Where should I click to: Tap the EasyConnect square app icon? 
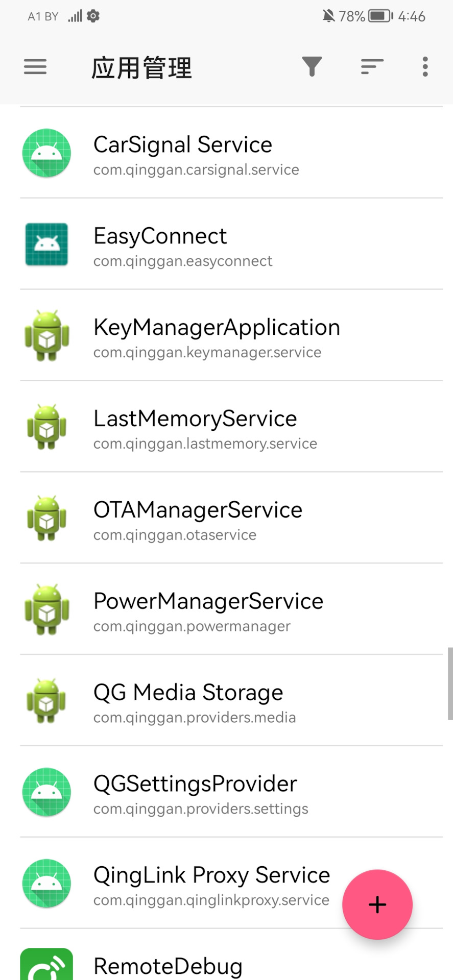[x=46, y=244]
